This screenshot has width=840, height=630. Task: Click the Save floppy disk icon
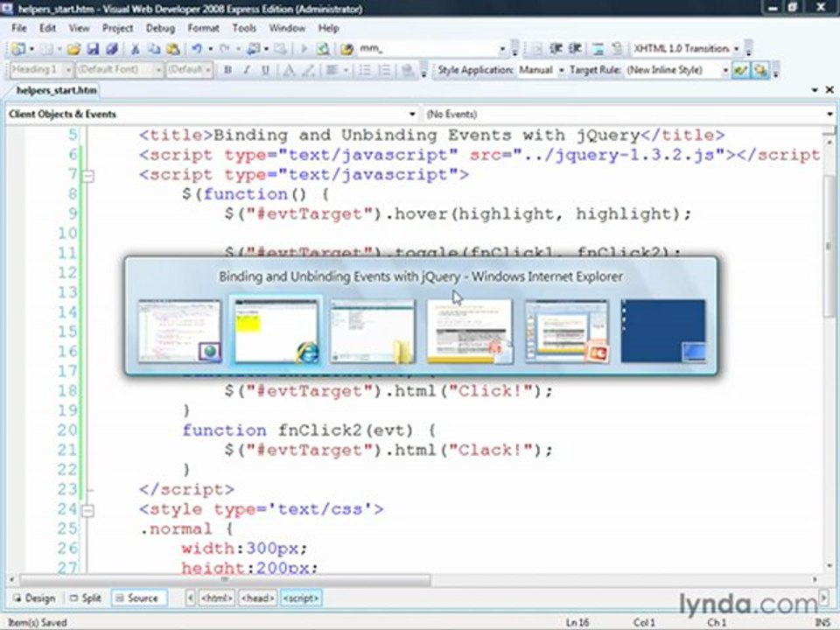pos(93,49)
